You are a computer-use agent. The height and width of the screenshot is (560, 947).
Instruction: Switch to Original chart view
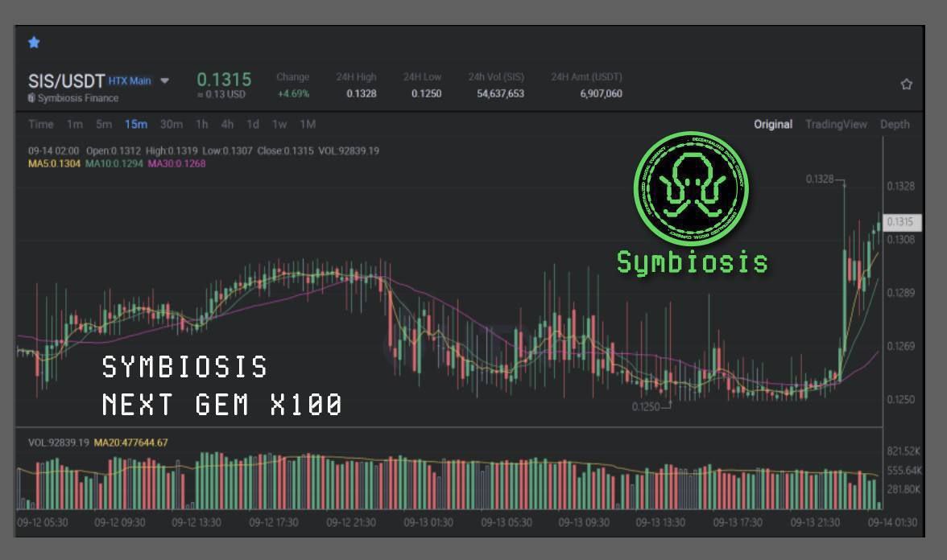pos(773,124)
